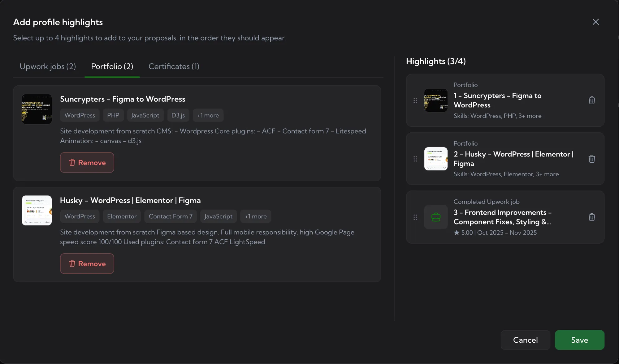This screenshot has height=364, width=619.
Task: Click the Suncrypters – Figma to WordPress title
Action: click(123, 99)
